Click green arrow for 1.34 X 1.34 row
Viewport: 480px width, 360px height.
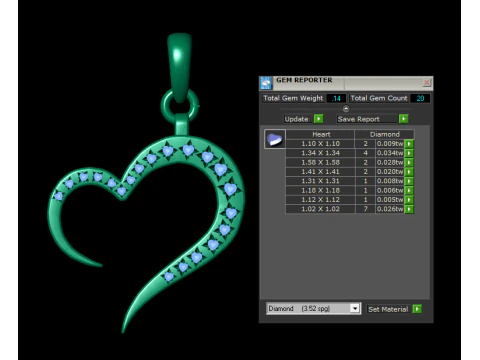[x=409, y=153]
